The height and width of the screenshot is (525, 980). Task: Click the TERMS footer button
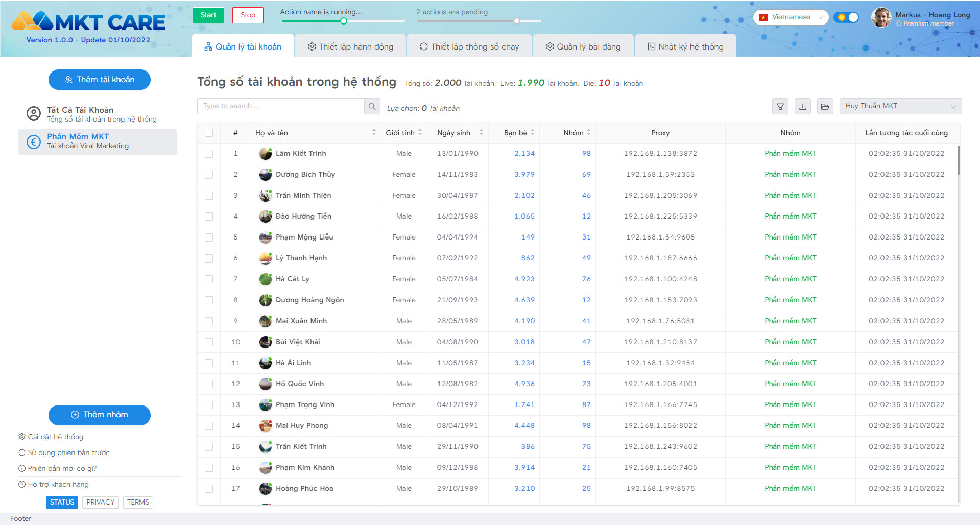pyautogui.click(x=138, y=503)
